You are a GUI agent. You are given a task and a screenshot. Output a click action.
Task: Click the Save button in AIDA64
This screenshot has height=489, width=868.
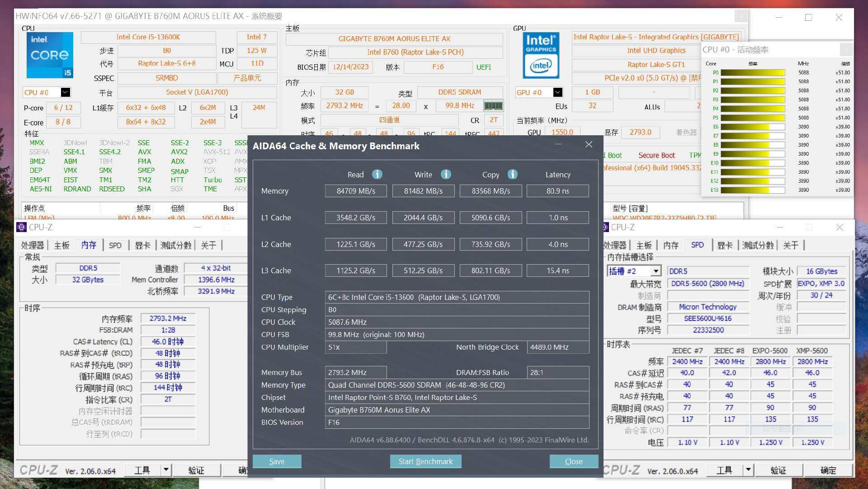277,461
